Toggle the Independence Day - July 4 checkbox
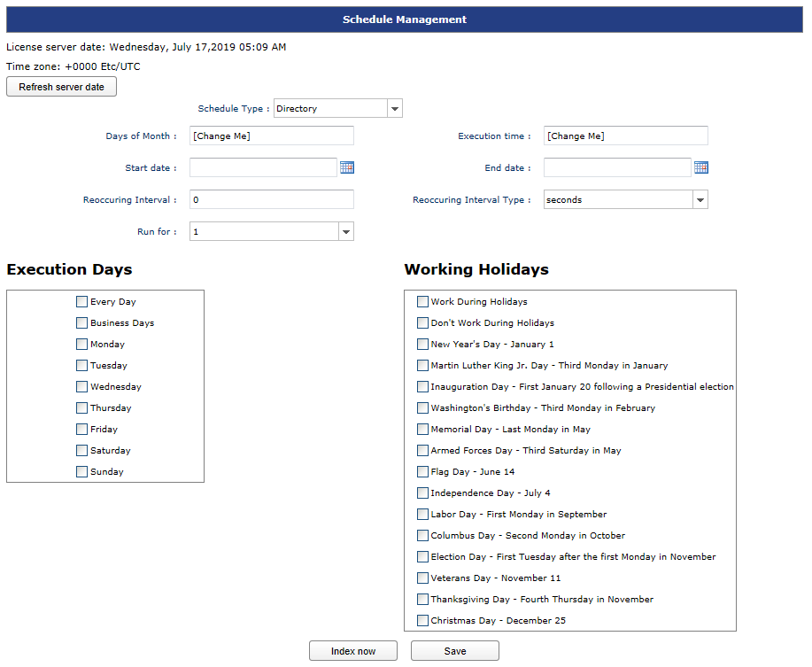Image resolution: width=812 pixels, height=667 pixels. [x=422, y=493]
